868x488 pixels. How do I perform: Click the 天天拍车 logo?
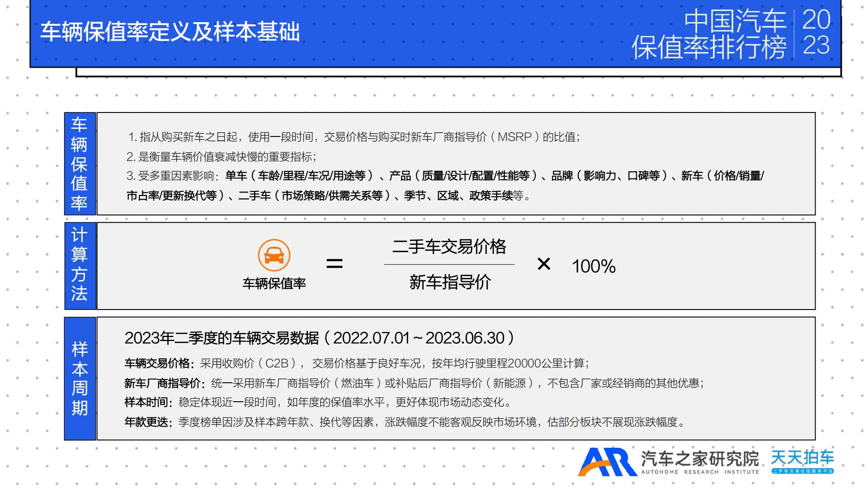[x=802, y=461]
